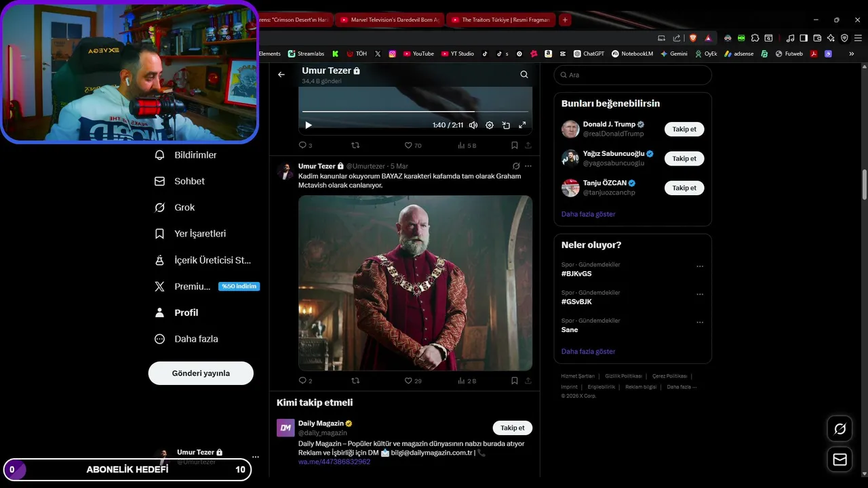The image size is (868, 488).
Task: Open Streamlabs bookmark
Action: tap(307, 54)
